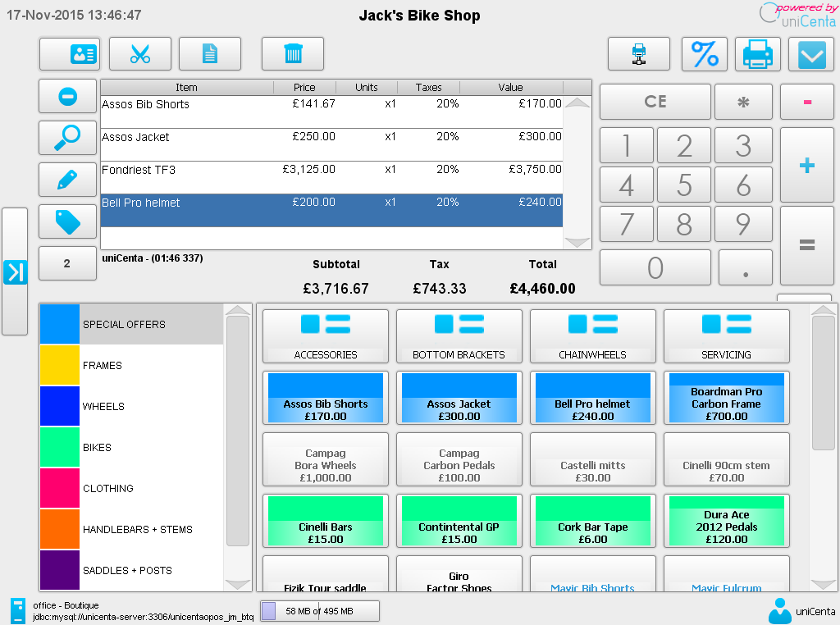Delete ticket with the trash icon
This screenshot has width=840, height=625.
coord(293,53)
